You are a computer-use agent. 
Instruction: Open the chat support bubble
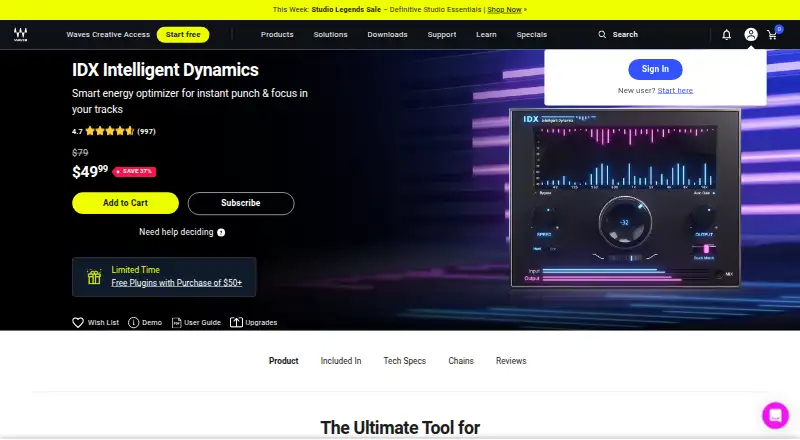tap(775, 415)
